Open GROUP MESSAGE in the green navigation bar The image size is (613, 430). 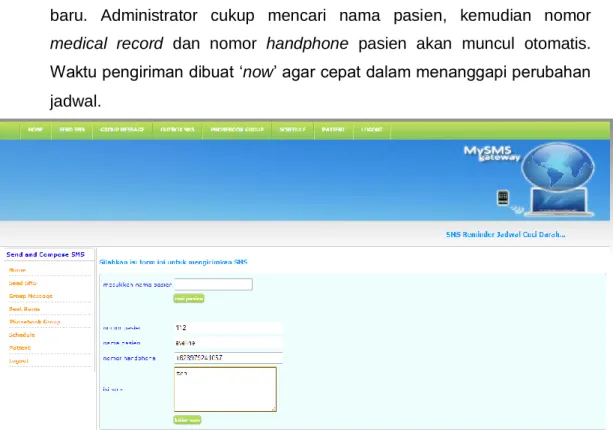tap(122, 130)
